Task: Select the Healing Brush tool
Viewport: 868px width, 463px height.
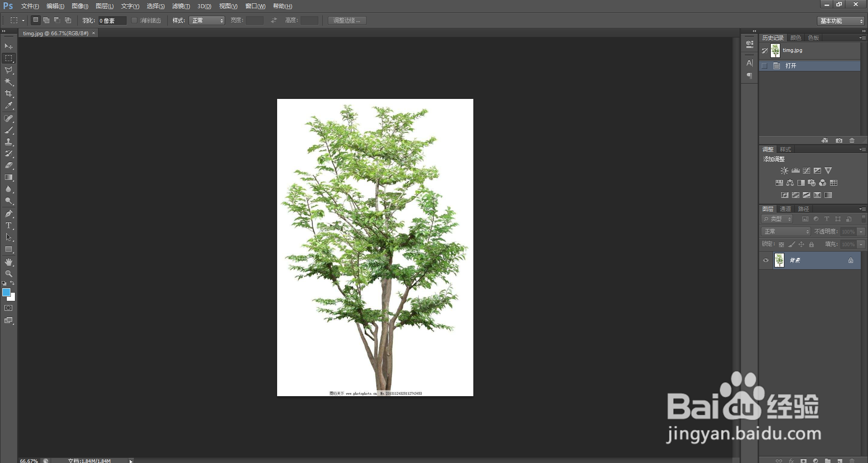Action: point(9,118)
